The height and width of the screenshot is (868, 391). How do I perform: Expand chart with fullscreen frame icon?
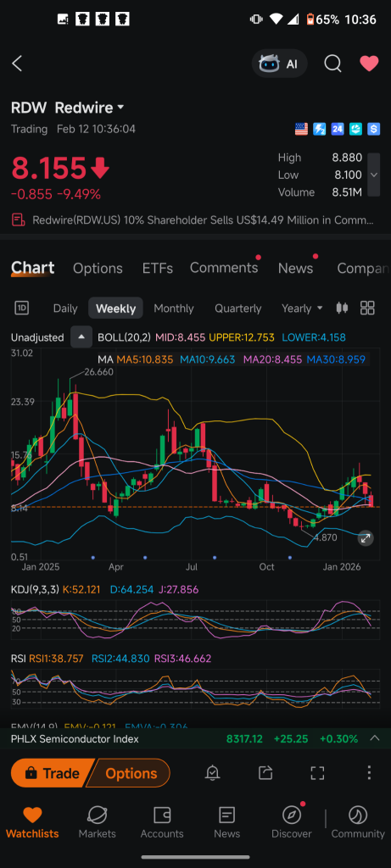click(317, 773)
